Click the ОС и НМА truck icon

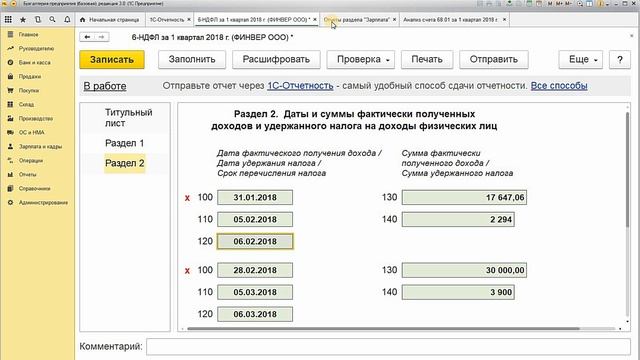[x=11, y=132]
